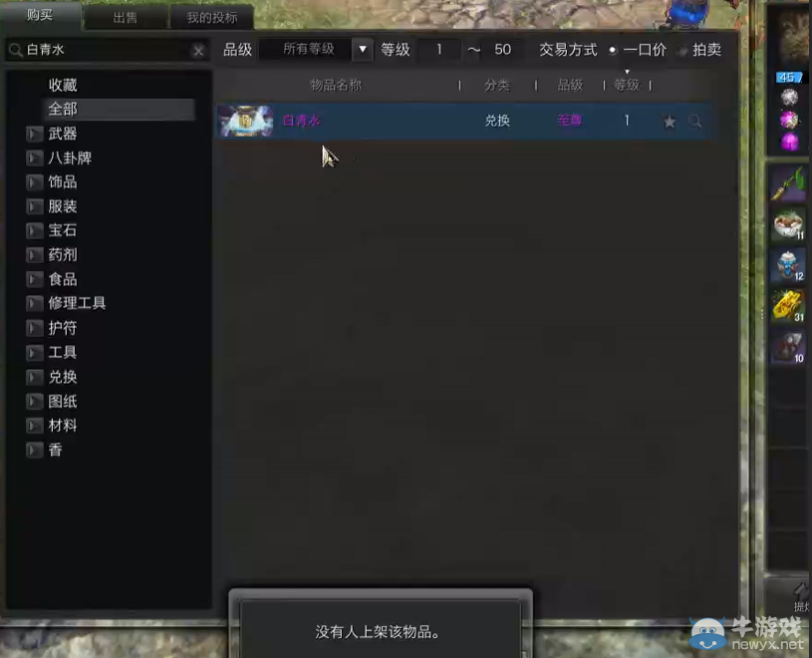Select the 收藏 category entry
This screenshot has width=812, height=658.
click(x=64, y=85)
